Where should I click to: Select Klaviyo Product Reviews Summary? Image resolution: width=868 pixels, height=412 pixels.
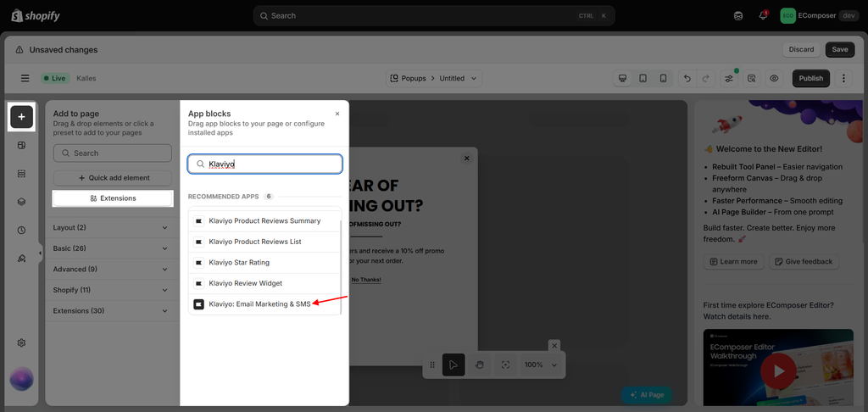[x=264, y=221]
